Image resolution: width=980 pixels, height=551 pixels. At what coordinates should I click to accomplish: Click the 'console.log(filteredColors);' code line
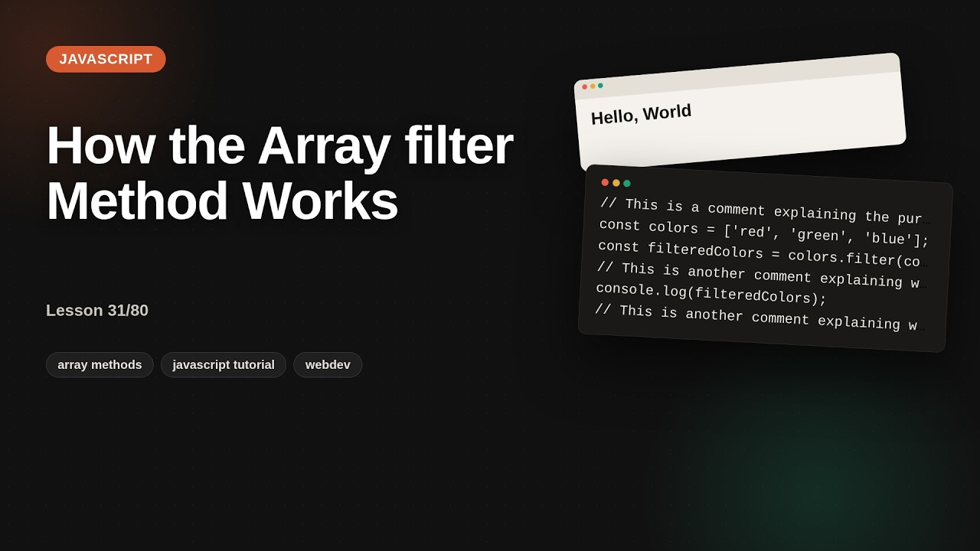(711, 294)
